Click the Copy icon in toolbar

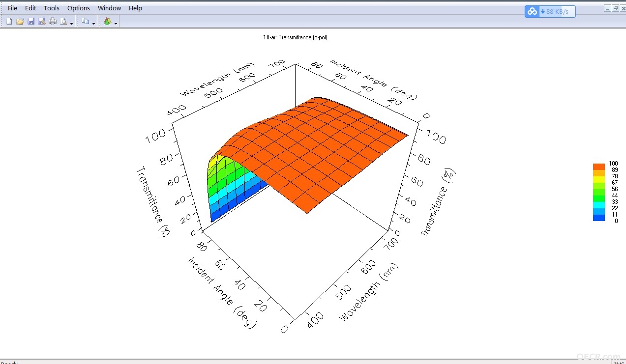[86, 22]
